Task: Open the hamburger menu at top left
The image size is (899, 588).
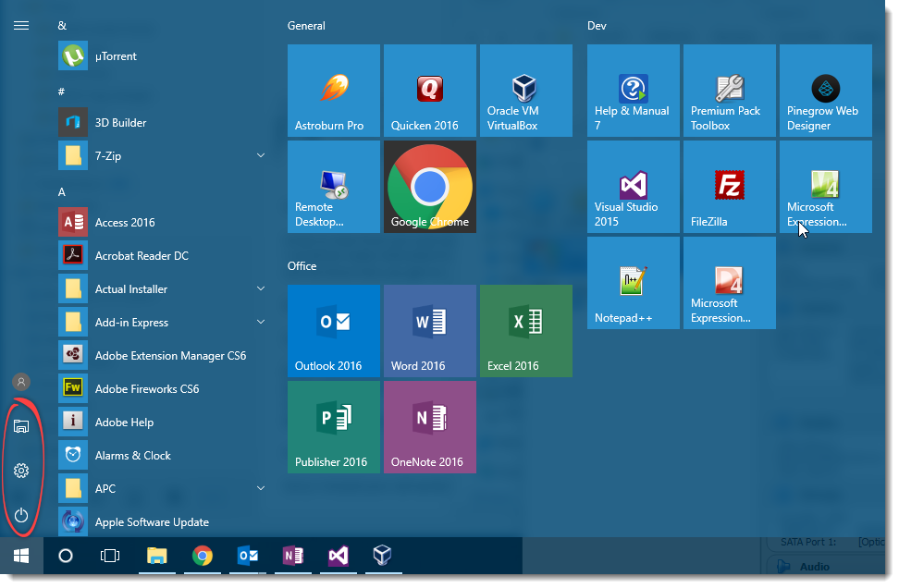Action: click(x=21, y=25)
